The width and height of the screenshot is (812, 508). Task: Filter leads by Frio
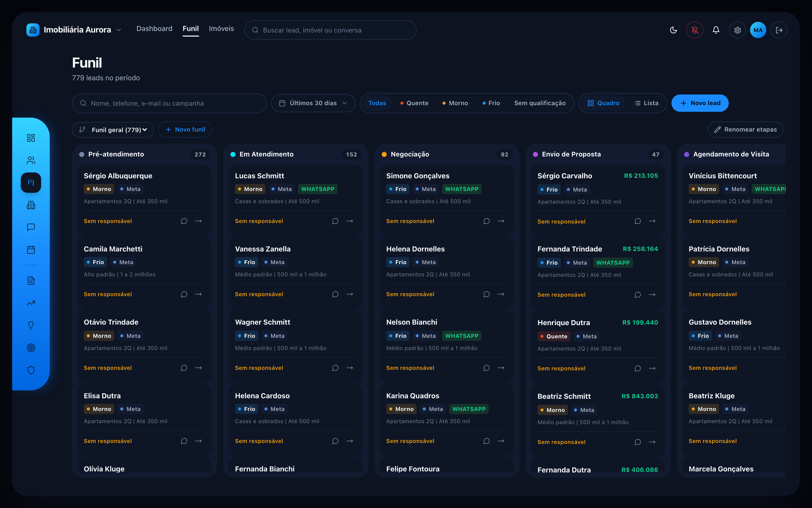pyautogui.click(x=491, y=103)
